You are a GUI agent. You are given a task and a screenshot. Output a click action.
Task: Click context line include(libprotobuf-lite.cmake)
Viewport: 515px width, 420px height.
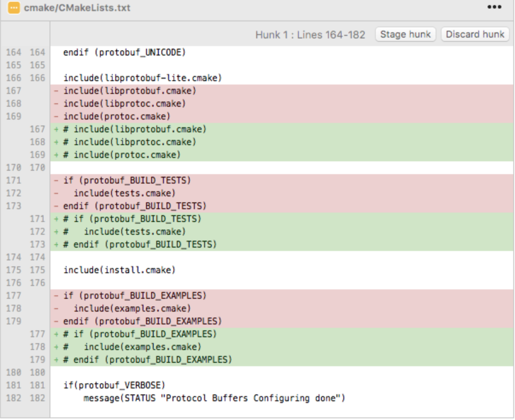143,78
